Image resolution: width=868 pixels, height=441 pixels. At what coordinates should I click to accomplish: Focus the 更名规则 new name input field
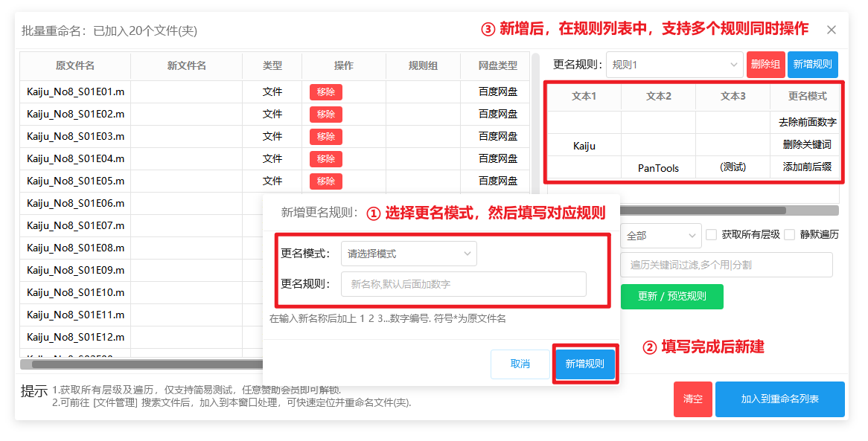(x=464, y=284)
